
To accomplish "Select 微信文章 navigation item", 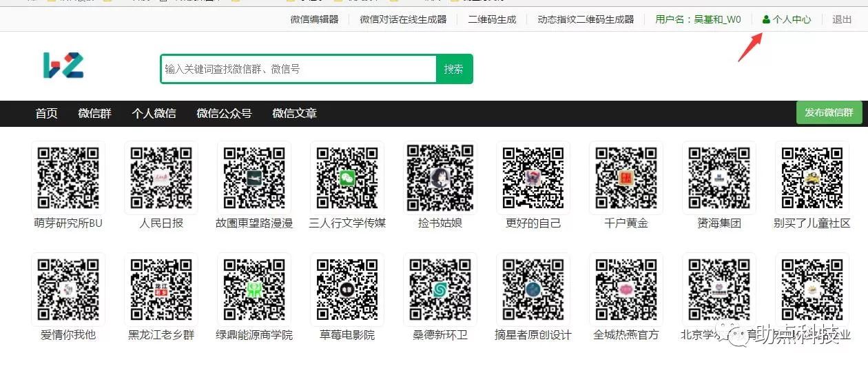I will click(x=294, y=113).
